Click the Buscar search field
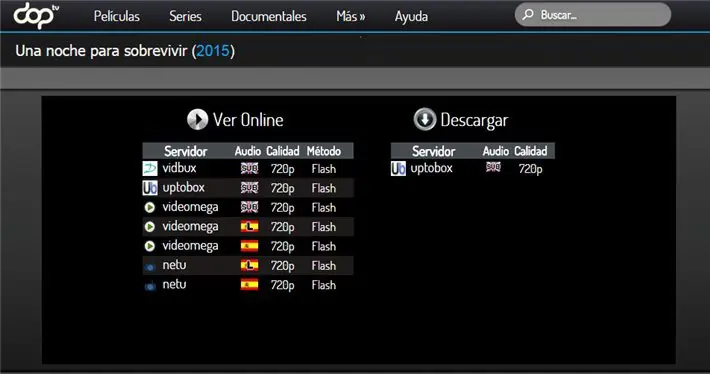The image size is (710, 374). [x=593, y=15]
